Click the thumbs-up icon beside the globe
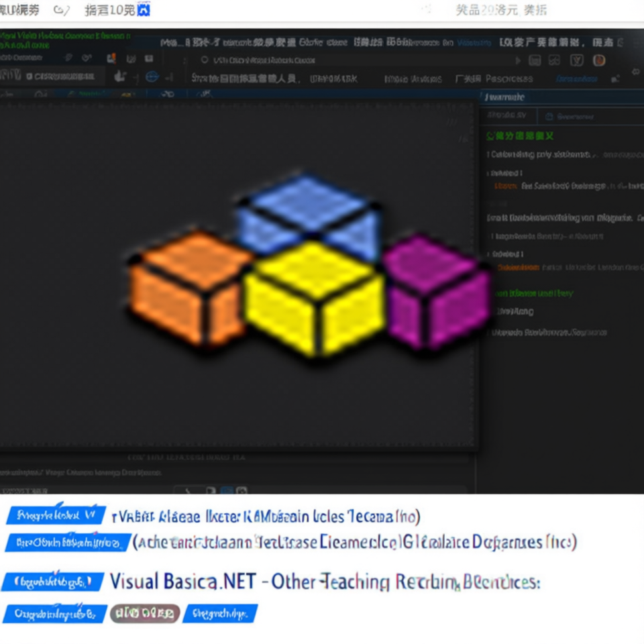The width and height of the screenshot is (644, 644). [x=120, y=76]
